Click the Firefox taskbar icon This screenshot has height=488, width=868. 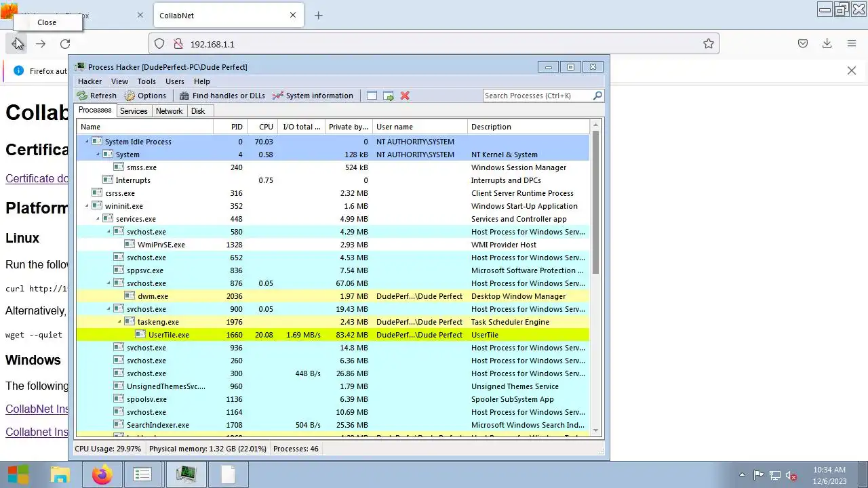tap(102, 475)
